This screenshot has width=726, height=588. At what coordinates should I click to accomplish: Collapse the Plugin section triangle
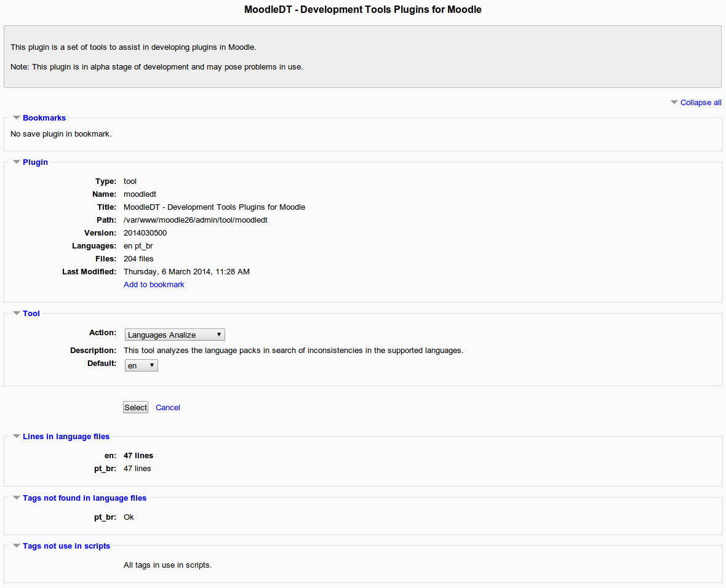16,161
